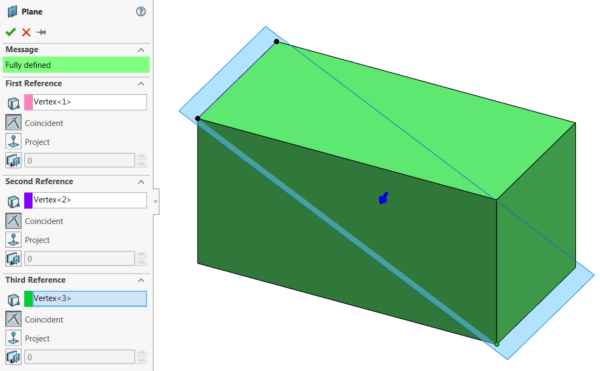600x371 pixels.
Task: Click the offset icon under Second Reference
Action: pos(13,258)
